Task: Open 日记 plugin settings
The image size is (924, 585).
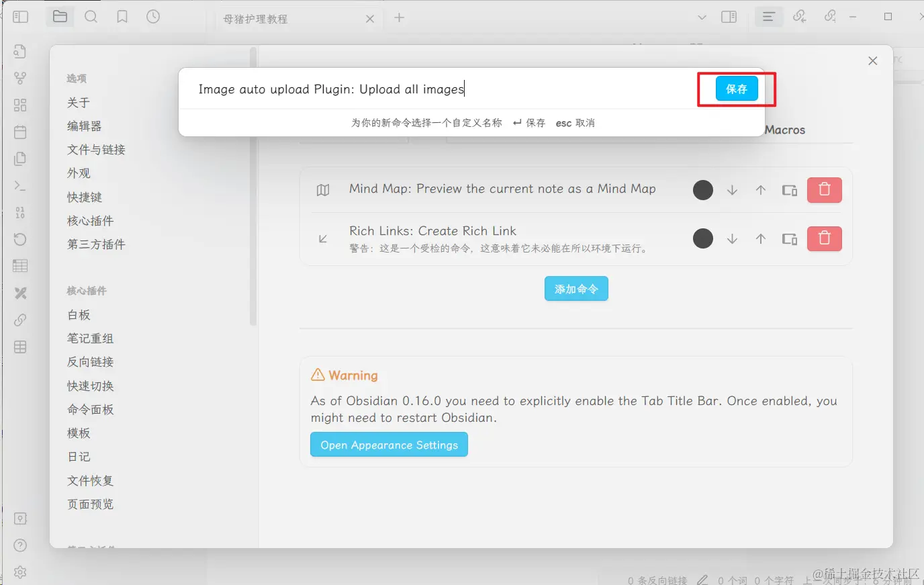Action: 79,457
